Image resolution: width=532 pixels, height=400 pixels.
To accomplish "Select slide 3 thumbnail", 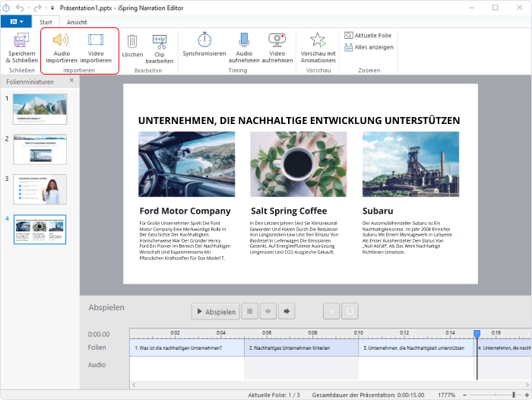I will [x=40, y=189].
